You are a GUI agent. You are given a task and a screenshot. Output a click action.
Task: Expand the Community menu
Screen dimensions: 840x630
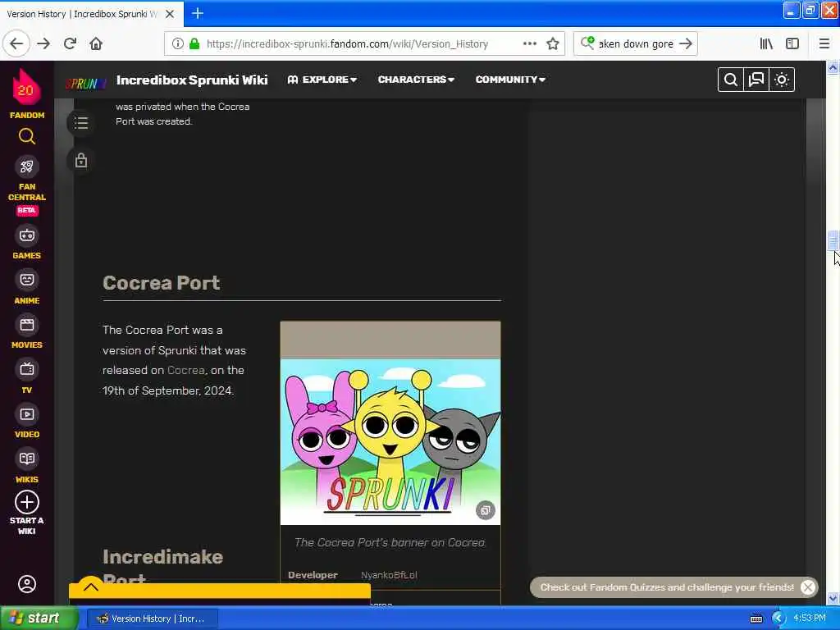click(510, 80)
